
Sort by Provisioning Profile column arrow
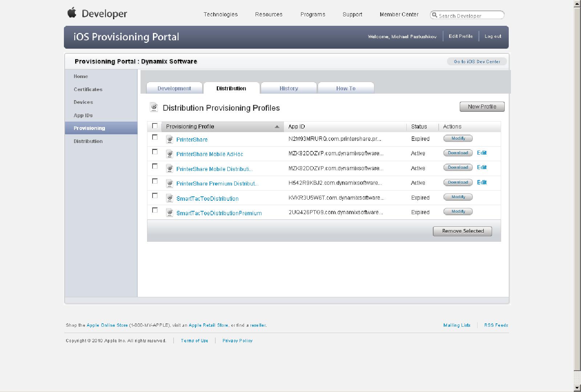[277, 127]
